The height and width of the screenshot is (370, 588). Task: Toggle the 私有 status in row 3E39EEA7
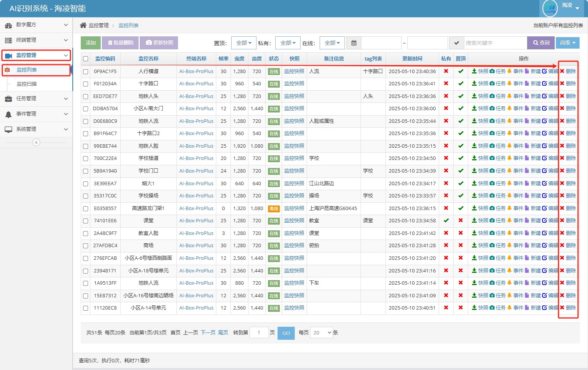pos(446,183)
